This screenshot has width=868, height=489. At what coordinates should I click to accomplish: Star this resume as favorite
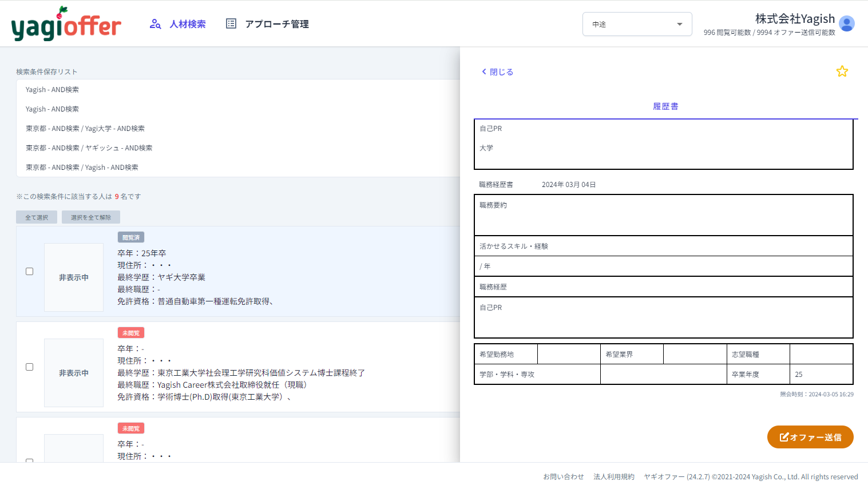842,71
